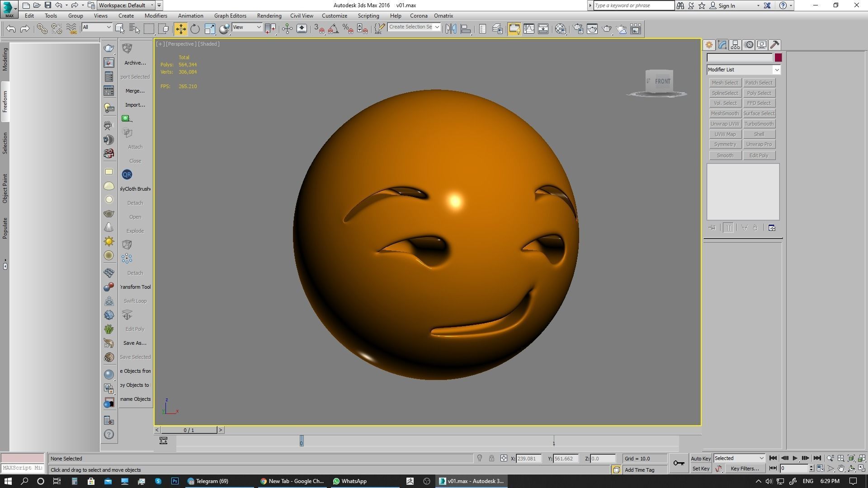Click the Import... button
This screenshot has height=488, width=868.
135,105
